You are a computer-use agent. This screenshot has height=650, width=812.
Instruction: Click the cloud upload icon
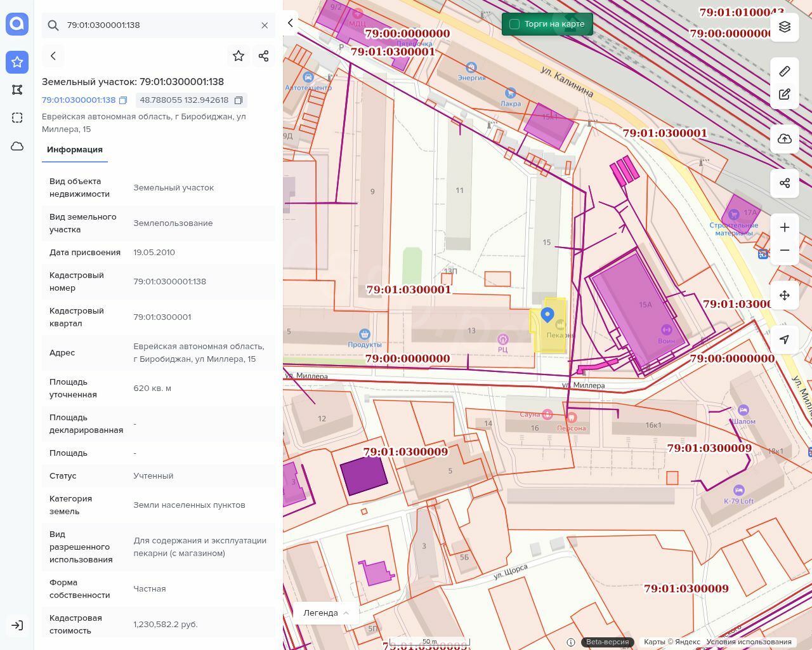(x=785, y=139)
